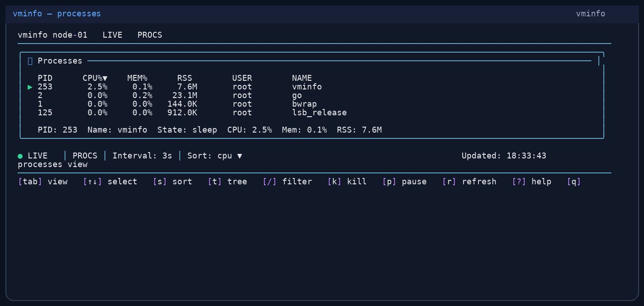
Task: Click the RSS: 7.6M detail text
Action: 359,130
